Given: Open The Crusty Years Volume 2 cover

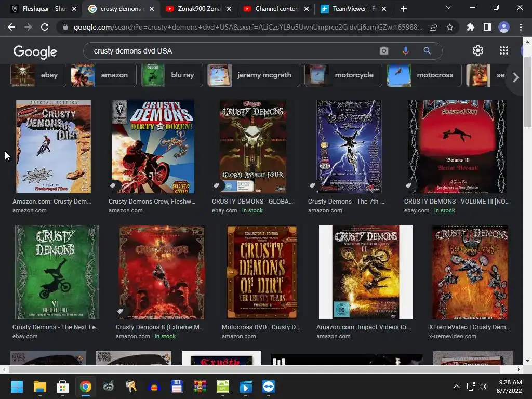Looking at the screenshot, I should coord(262,272).
